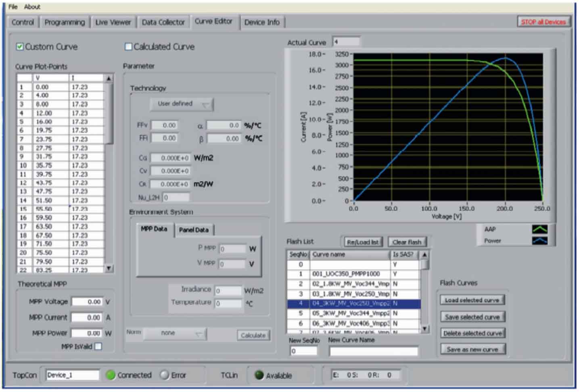Click Save as new curve button

coord(472,349)
